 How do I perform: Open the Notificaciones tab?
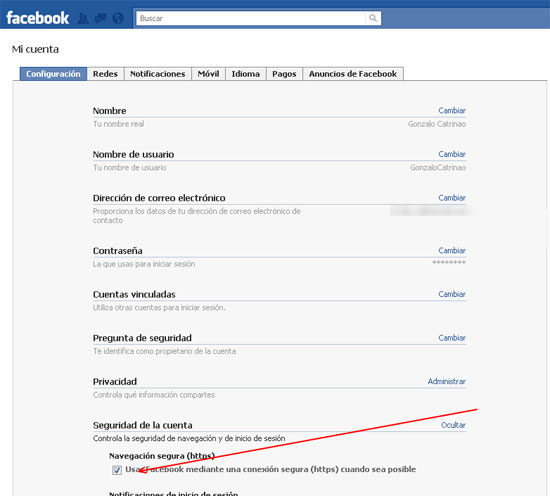click(157, 74)
